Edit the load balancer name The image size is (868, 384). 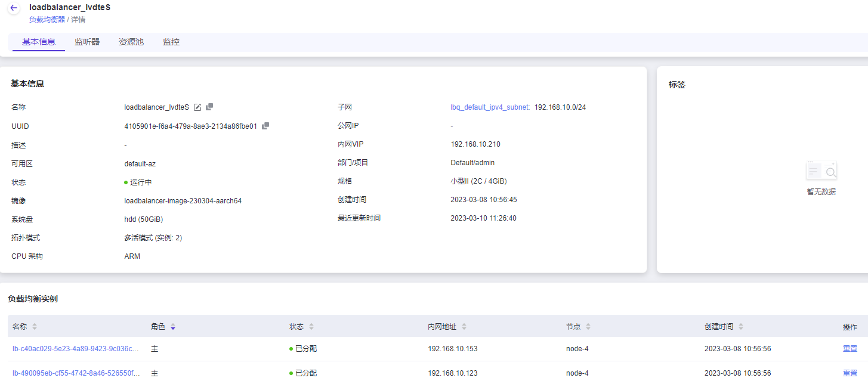pyautogui.click(x=197, y=107)
